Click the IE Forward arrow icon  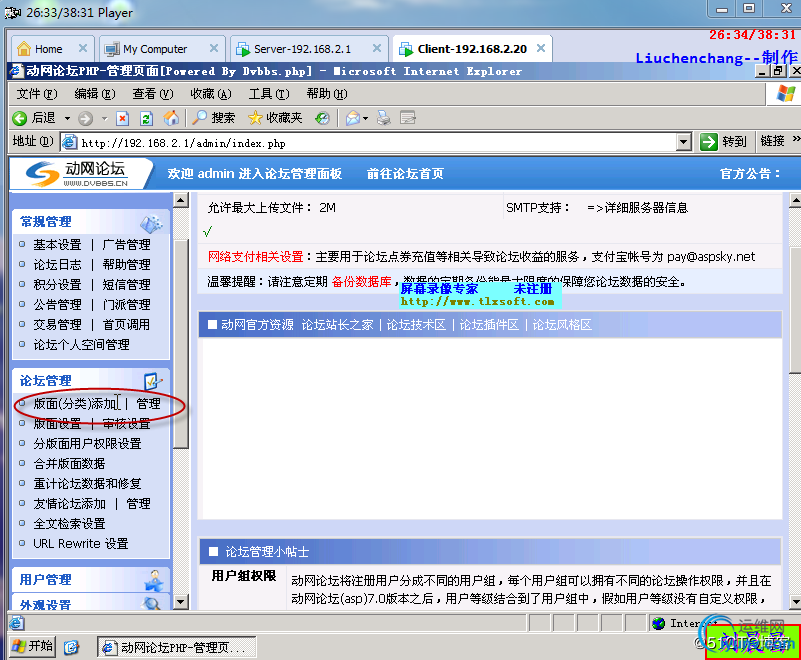pyautogui.click(x=85, y=119)
